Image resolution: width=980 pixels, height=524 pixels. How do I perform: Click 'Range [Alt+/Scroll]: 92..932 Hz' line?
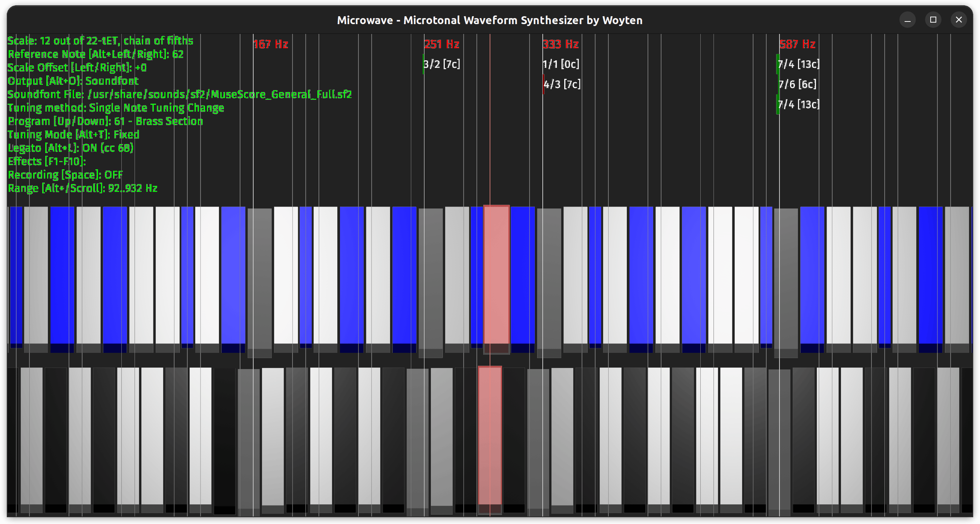pos(83,188)
